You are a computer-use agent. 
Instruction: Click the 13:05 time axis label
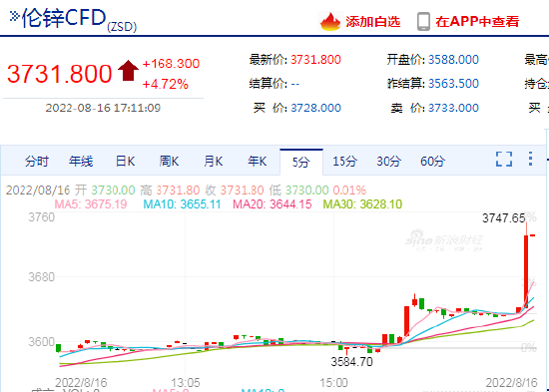click(186, 383)
